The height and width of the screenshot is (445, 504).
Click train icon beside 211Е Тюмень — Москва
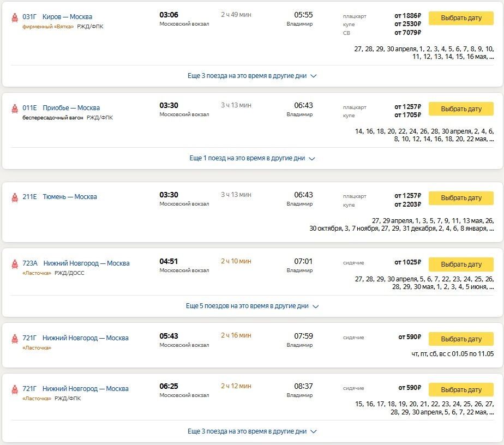click(15, 197)
